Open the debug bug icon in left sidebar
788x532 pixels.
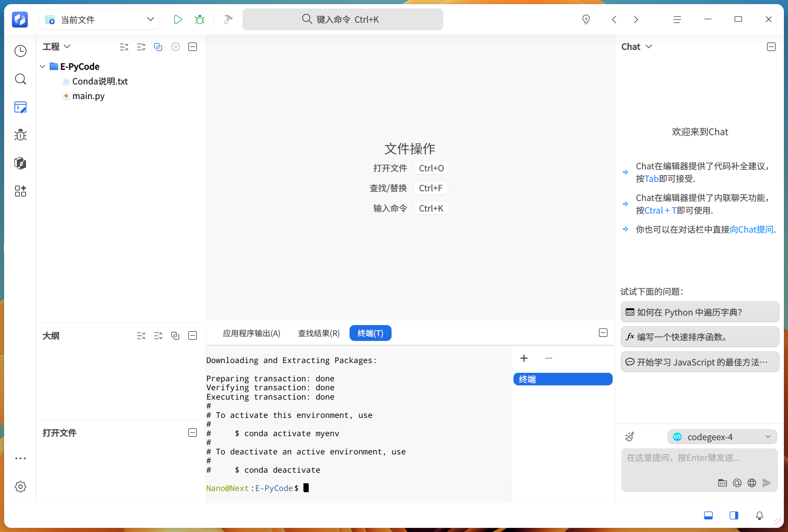point(20,135)
